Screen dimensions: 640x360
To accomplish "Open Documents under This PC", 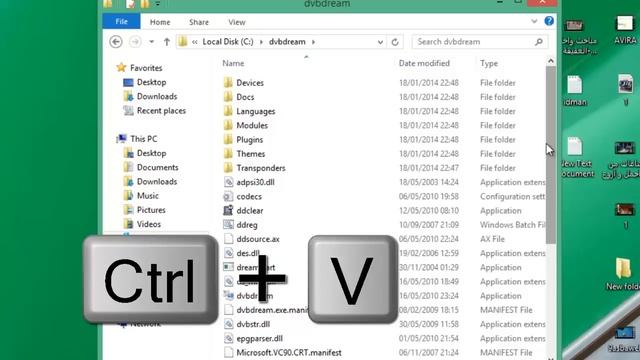I will (x=158, y=167).
